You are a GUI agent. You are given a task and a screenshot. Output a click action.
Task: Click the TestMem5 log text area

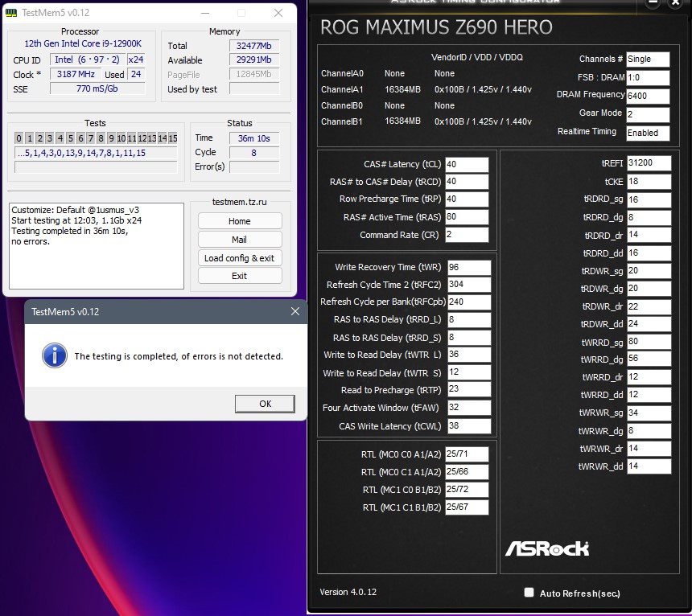pyautogui.click(x=97, y=246)
